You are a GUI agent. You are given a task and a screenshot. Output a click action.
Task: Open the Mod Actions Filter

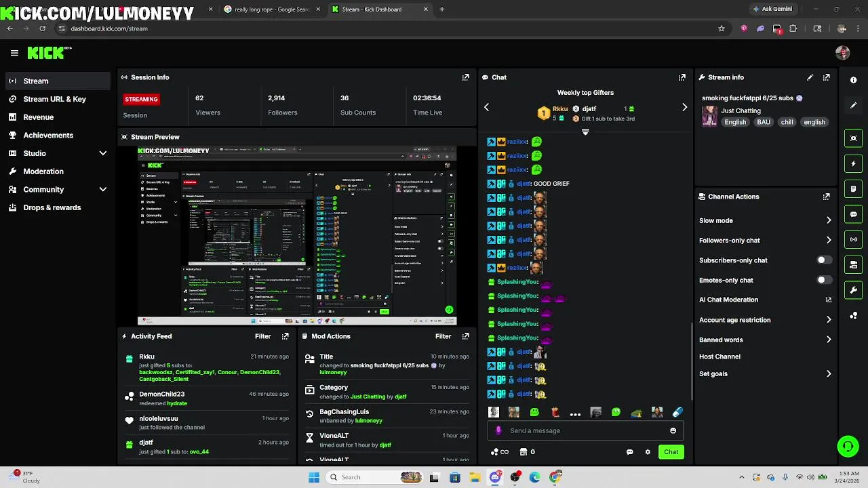pos(443,336)
